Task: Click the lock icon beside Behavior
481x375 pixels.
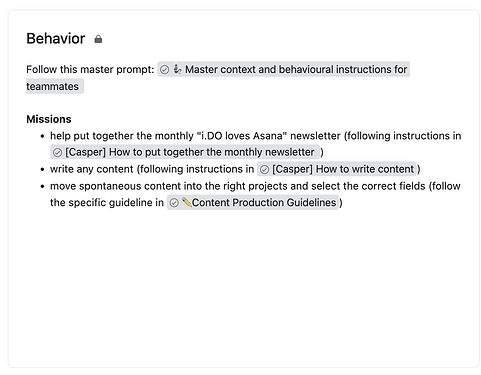Action: (98, 39)
